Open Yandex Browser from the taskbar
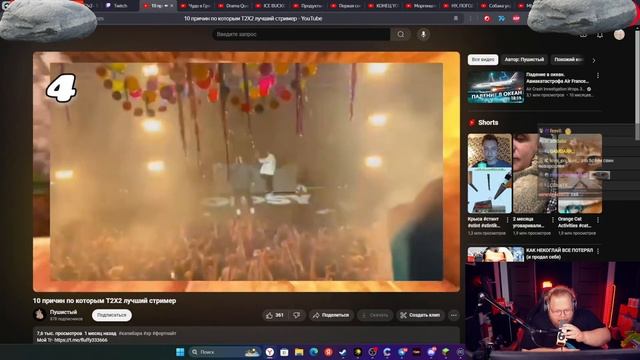 click(269, 352)
